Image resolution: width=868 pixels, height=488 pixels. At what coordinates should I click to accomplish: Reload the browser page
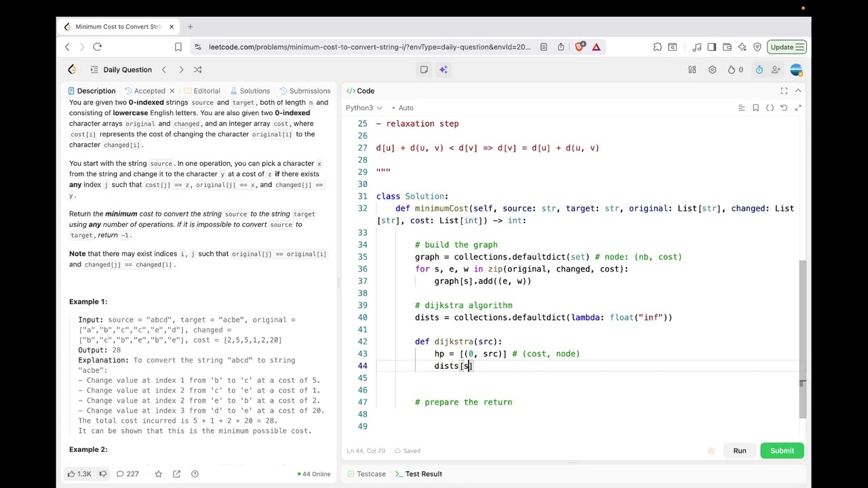point(97,47)
